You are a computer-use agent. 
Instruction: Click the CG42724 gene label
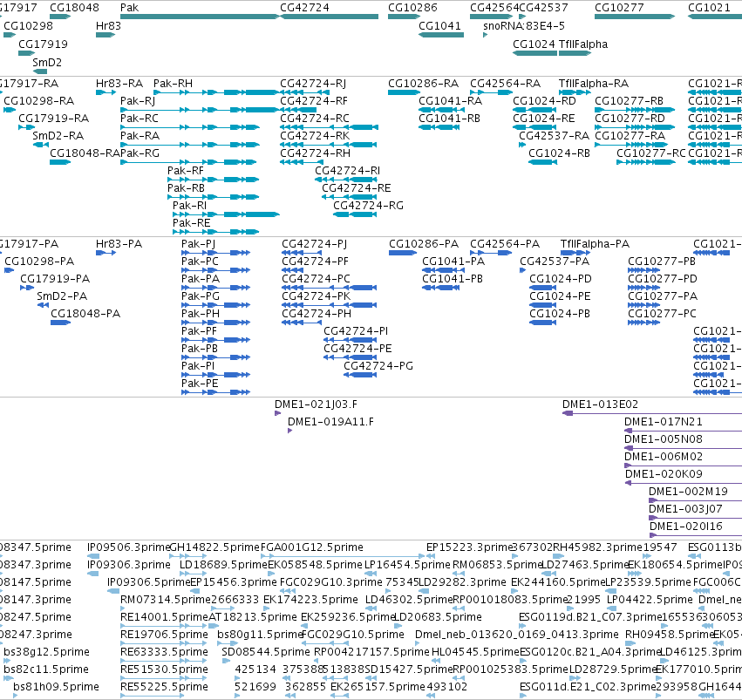tap(304, 8)
